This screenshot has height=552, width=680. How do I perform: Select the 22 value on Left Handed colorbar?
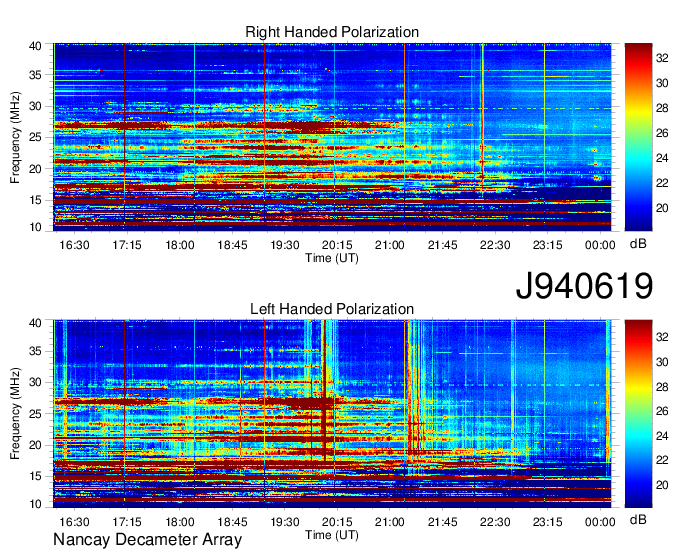click(x=662, y=460)
